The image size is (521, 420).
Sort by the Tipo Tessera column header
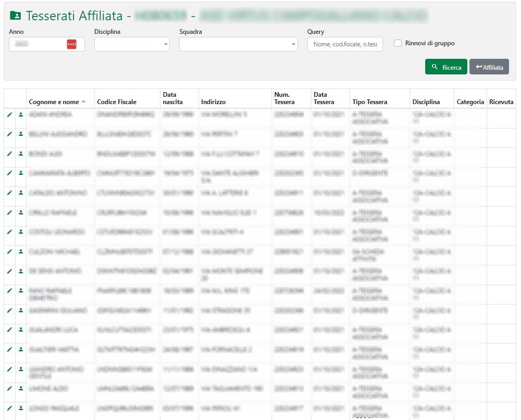369,102
